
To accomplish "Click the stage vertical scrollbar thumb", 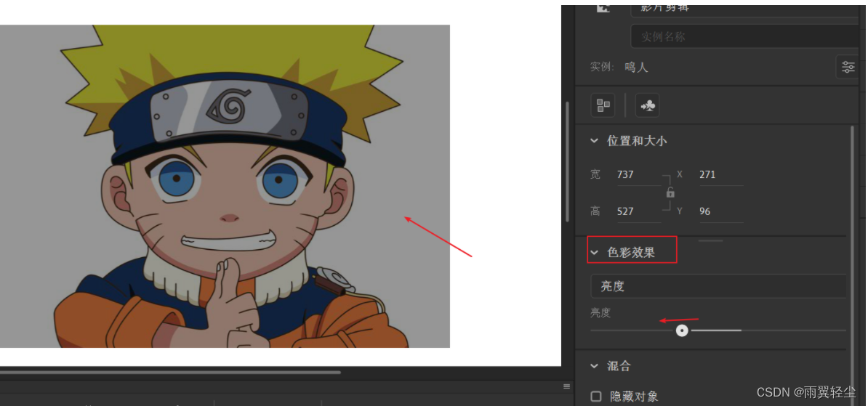I will pos(567,161).
